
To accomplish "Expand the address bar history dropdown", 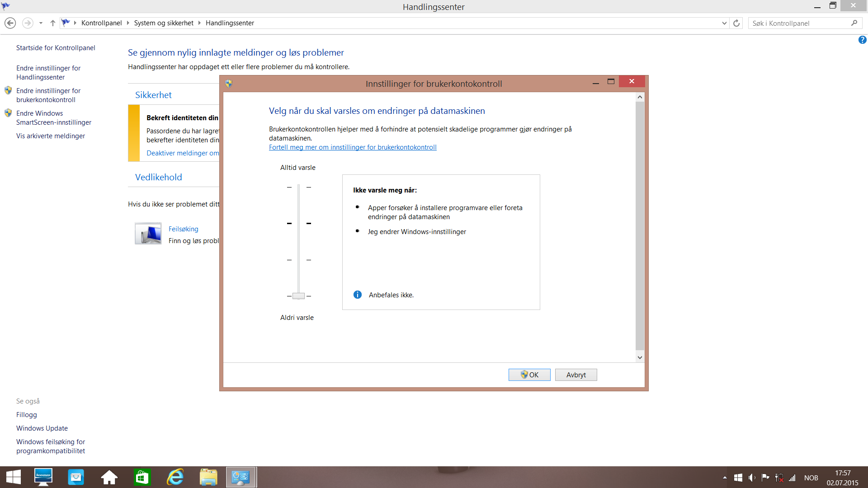I will (x=724, y=23).
